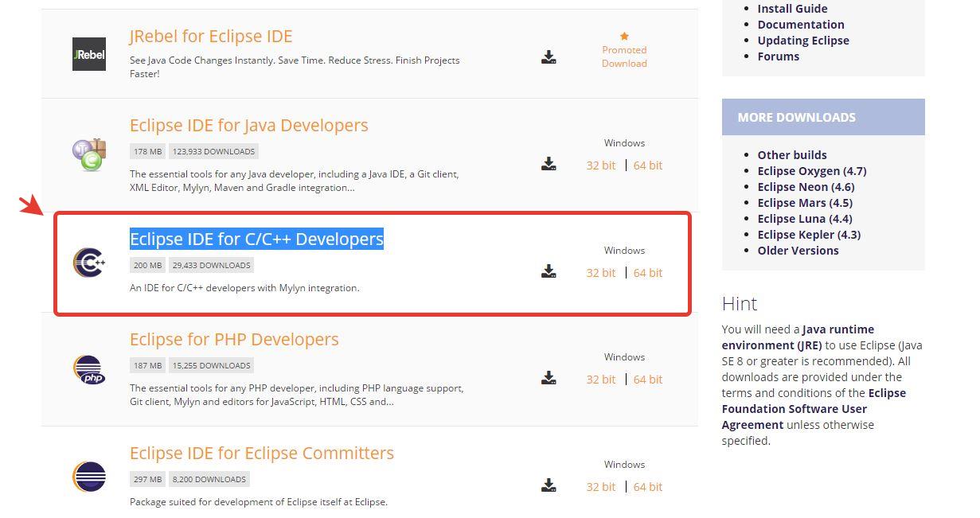Click download icon for Eclipse Committers package
Screen dimensions: 980x518
coord(549,485)
